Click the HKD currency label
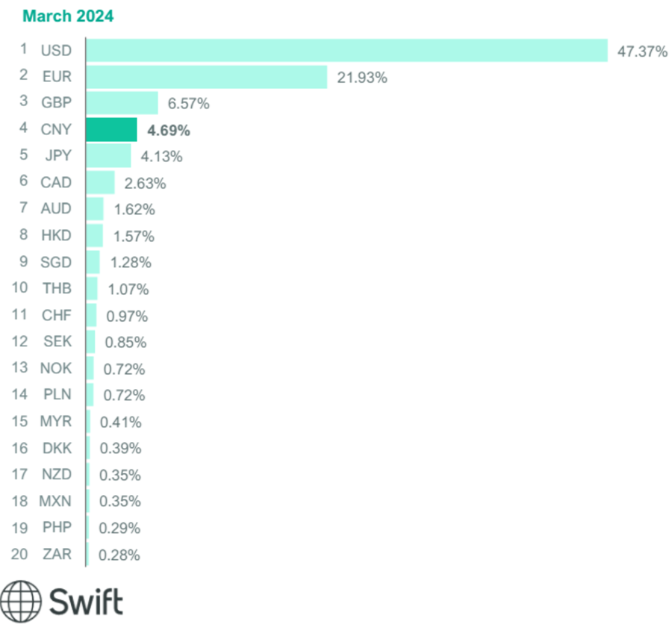672x642 pixels. pyautogui.click(x=56, y=236)
